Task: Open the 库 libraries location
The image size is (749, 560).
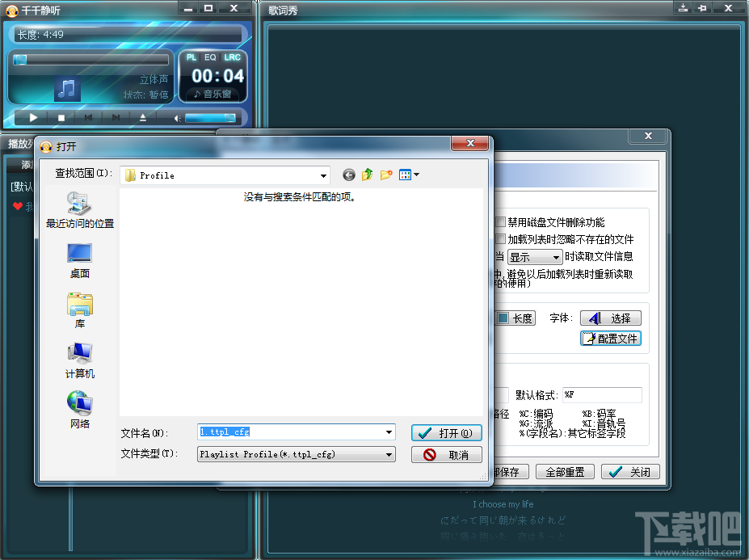Action: [x=80, y=310]
